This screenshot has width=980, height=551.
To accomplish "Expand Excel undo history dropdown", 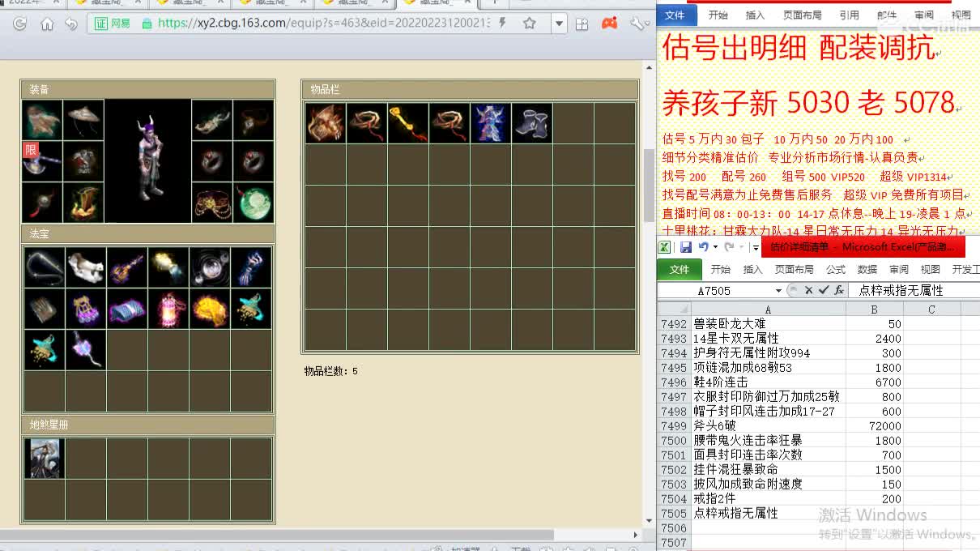I will point(715,247).
